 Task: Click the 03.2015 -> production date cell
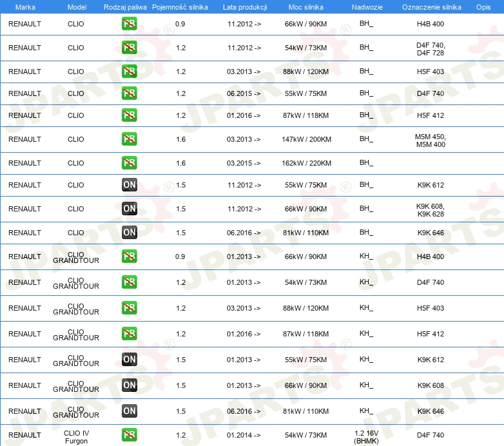244,163
